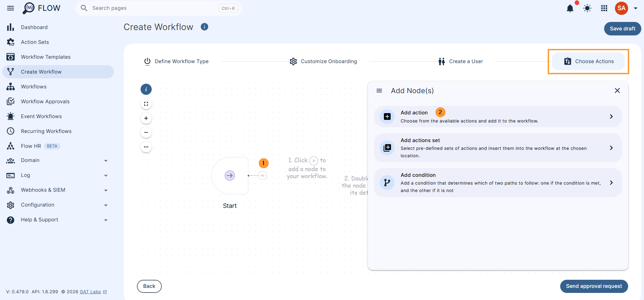Click the Workflows hierarchy icon
The width and height of the screenshot is (644, 300).
click(10, 87)
